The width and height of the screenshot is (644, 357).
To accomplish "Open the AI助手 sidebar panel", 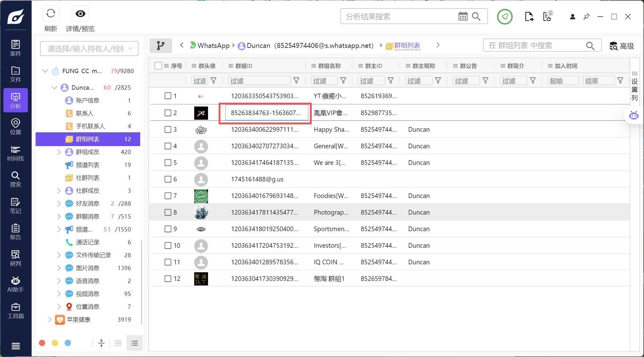I will pos(15,284).
